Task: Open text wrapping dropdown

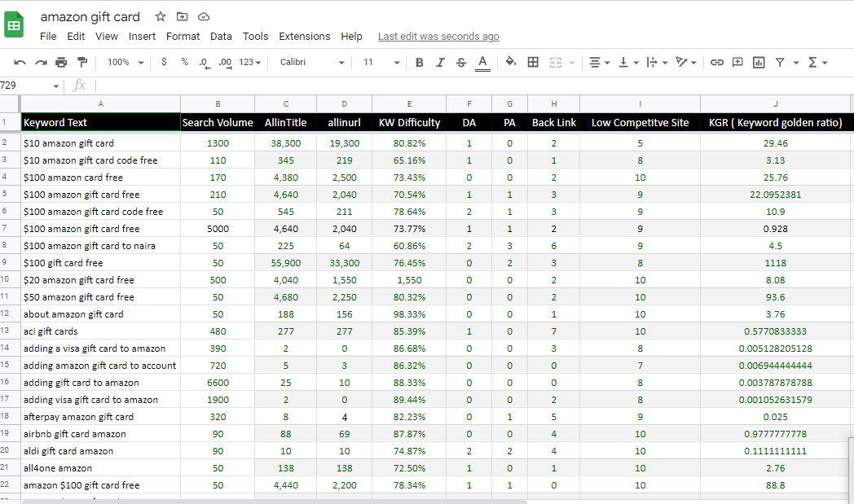Action: pos(657,63)
